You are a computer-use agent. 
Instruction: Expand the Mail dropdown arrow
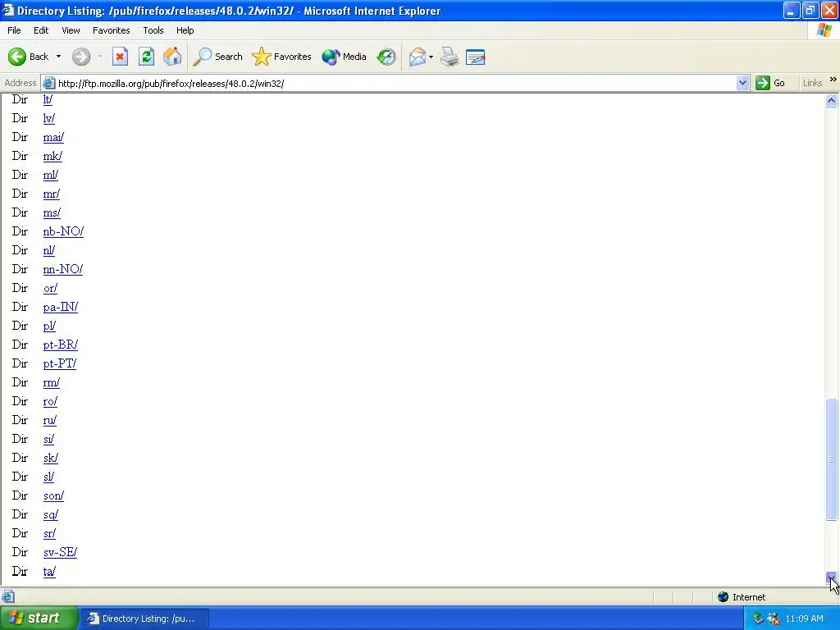point(431,57)
